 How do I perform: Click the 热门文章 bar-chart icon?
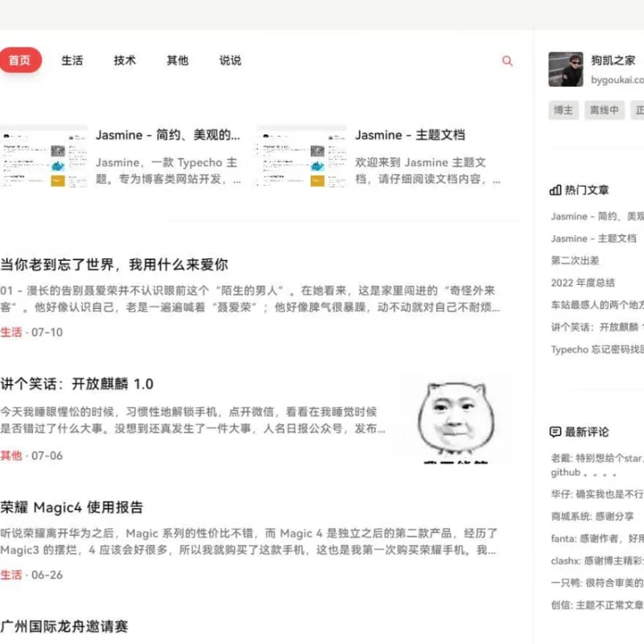click(555, 190)
